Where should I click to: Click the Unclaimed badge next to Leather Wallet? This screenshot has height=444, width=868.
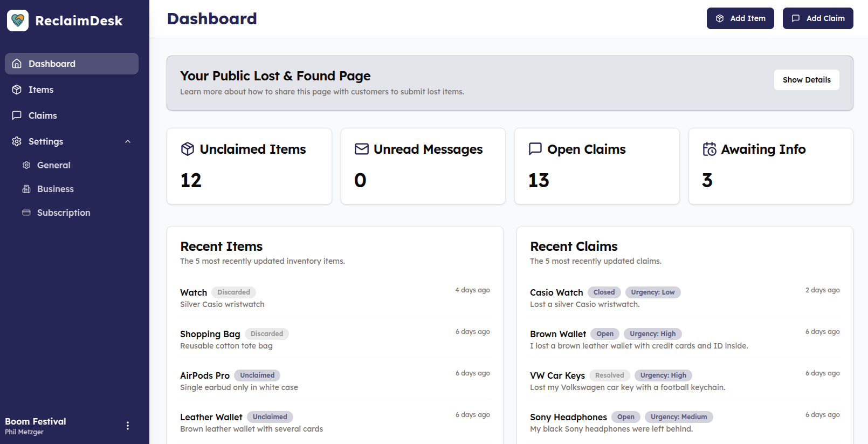pyautogui.click(x=270, y=417)
